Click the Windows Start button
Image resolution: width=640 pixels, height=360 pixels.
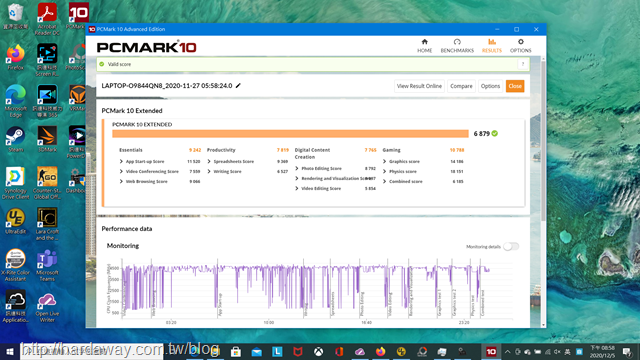(x=10, y=351)
